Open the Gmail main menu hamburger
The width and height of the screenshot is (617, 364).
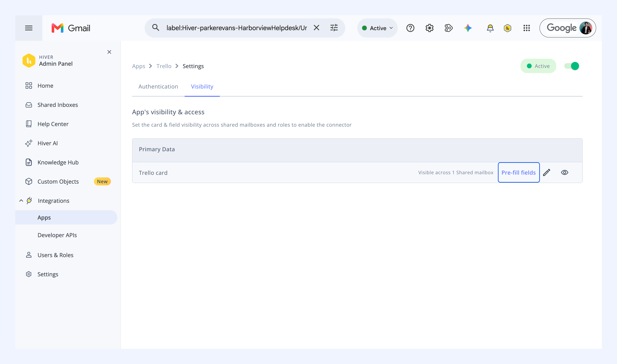(x=29, y=28)
